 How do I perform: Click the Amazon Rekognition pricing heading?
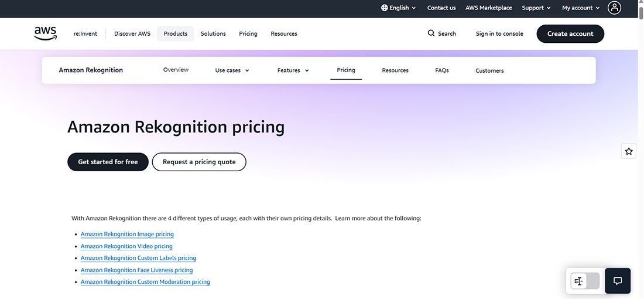176,127
